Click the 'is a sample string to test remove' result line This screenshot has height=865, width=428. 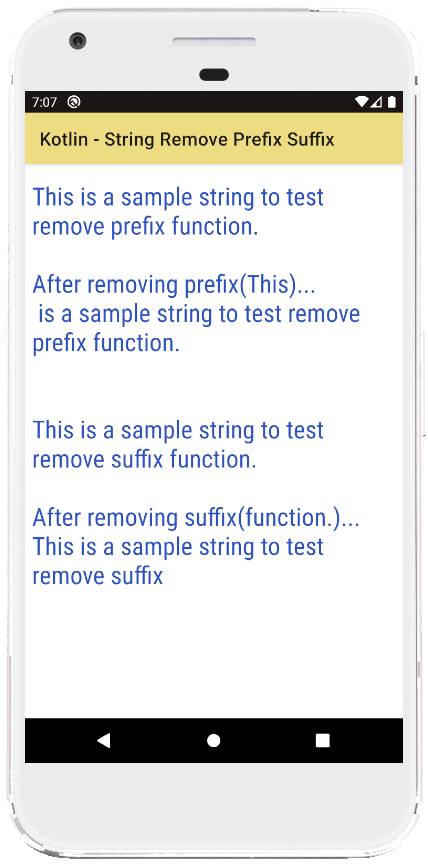(x=199, y=314)
